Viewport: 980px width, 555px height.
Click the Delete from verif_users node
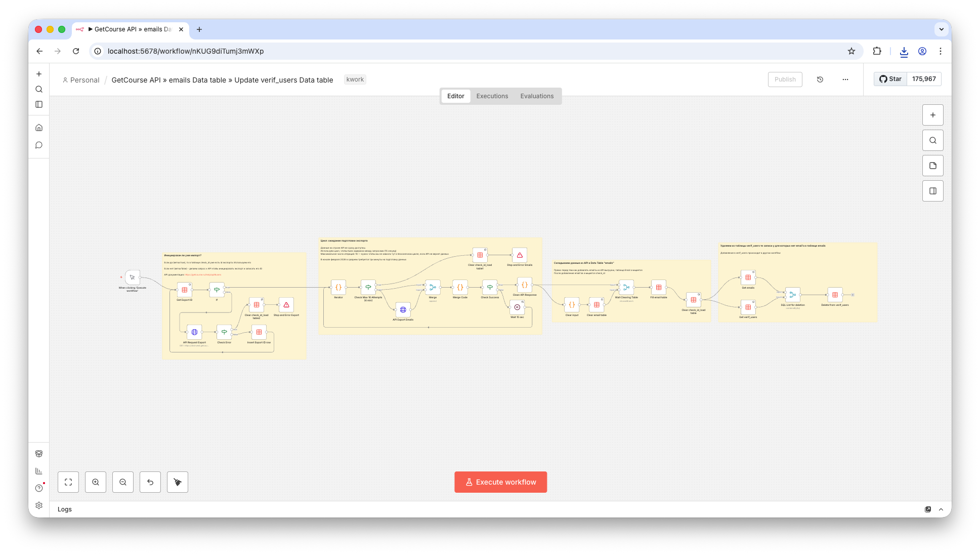(835, 295)
